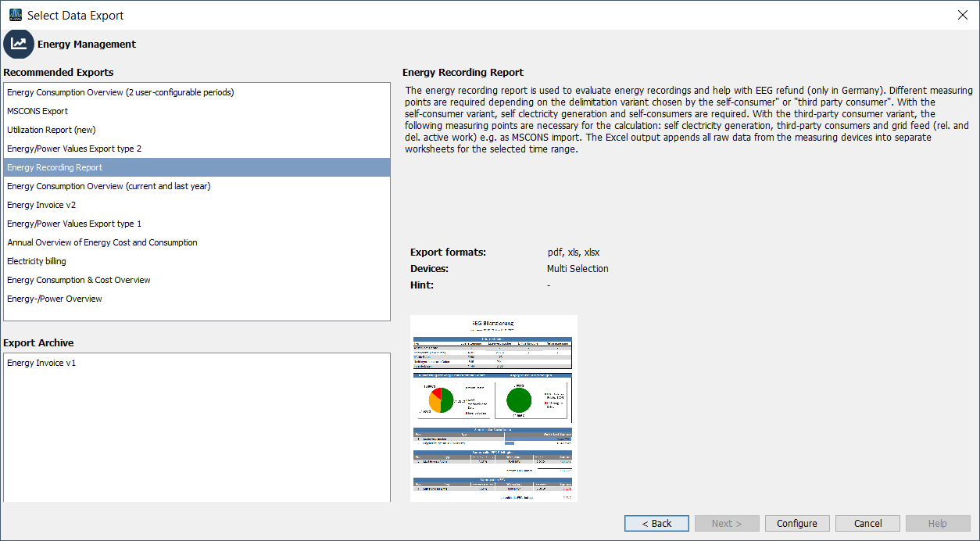Click the application icon in title bar
980x541 pixels.
coord(15,15)
